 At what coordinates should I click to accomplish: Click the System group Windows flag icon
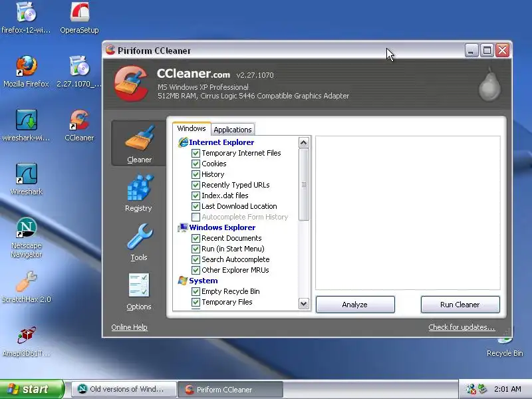tap(183, 281)
